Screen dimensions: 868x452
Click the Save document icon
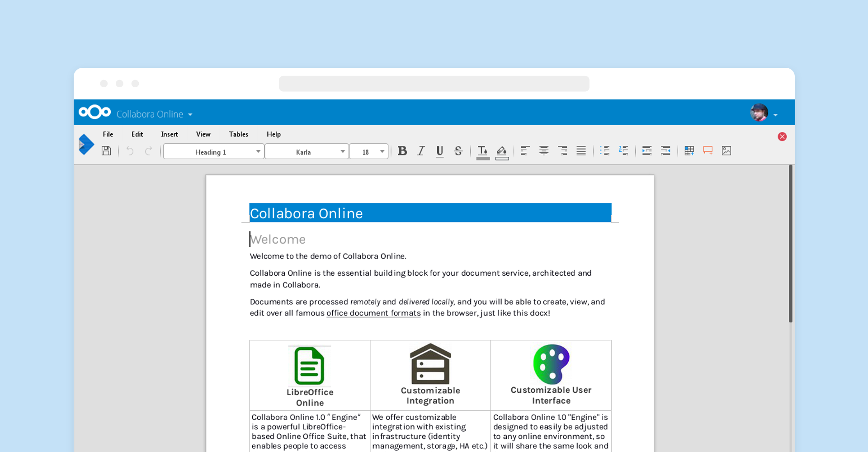click(106, 151)
